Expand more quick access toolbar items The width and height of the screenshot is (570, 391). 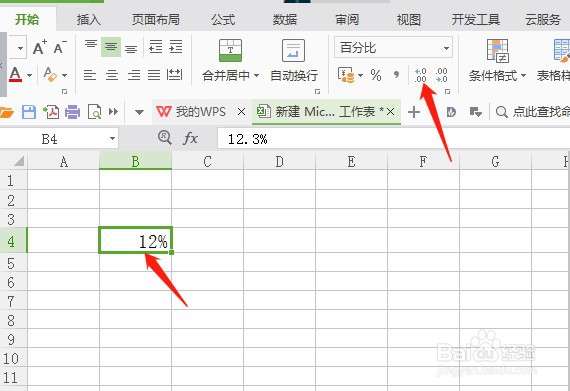[x=113, y=112]
